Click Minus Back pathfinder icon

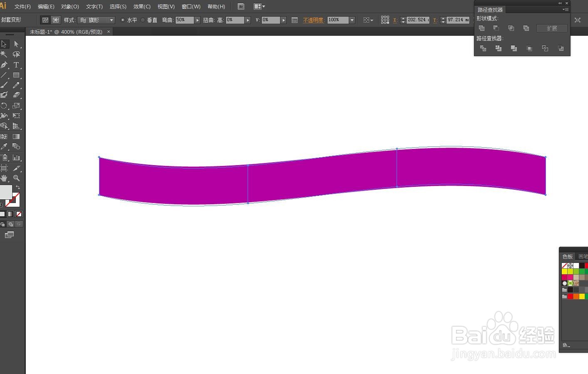click(x=561, y=48)
